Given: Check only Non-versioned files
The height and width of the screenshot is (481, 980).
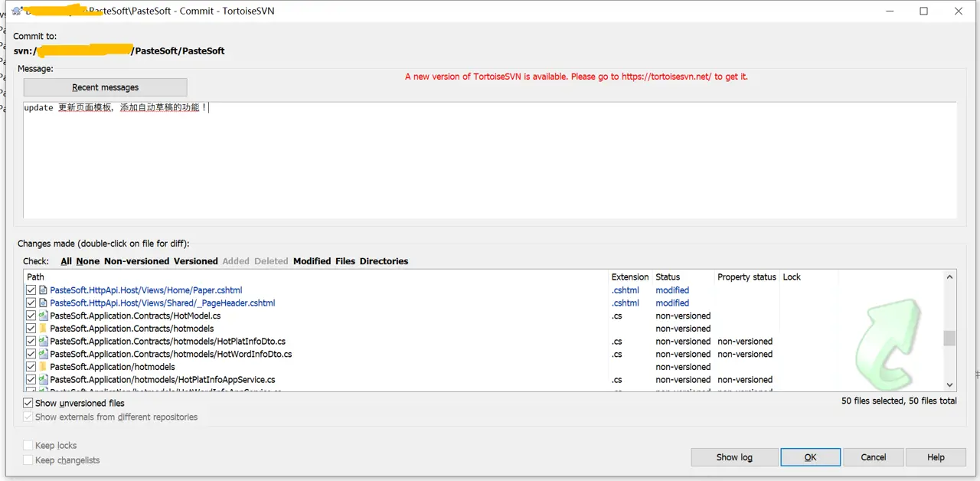Looking at the screenshot, I should pyautogui.click(x=137, y=261).
